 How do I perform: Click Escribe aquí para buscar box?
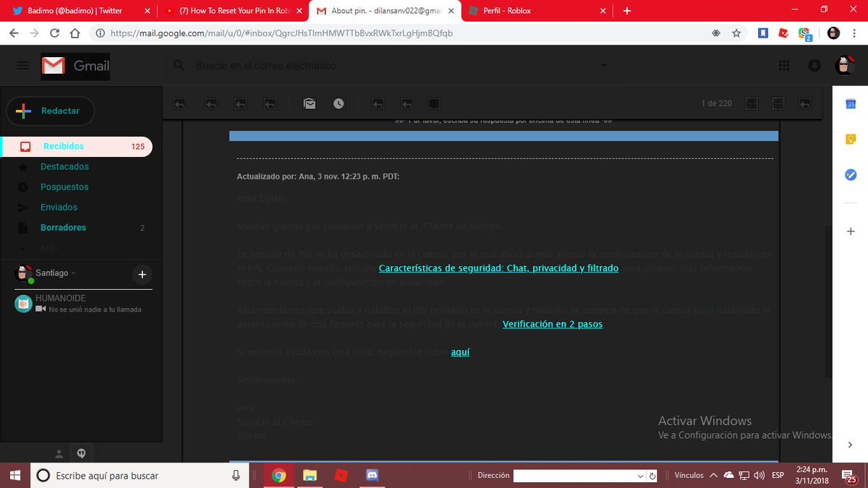139,475
